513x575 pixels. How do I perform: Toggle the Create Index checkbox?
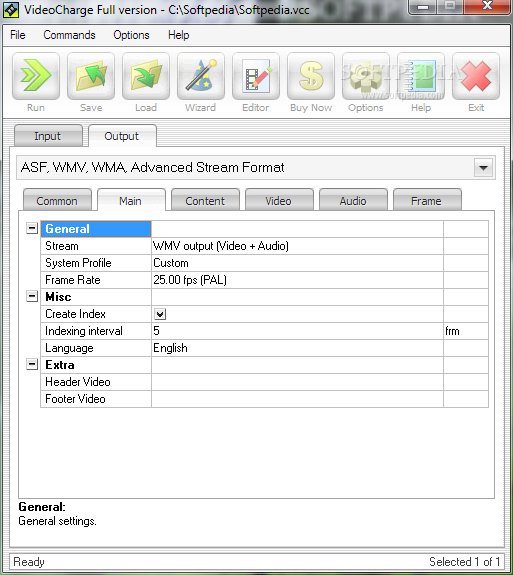click(x=160, y=314)
